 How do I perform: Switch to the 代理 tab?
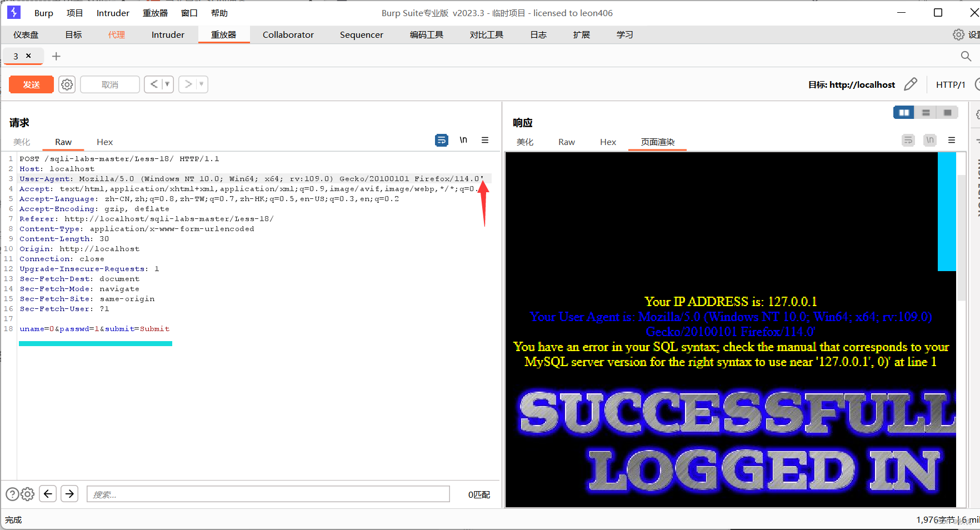pos(117,34)
